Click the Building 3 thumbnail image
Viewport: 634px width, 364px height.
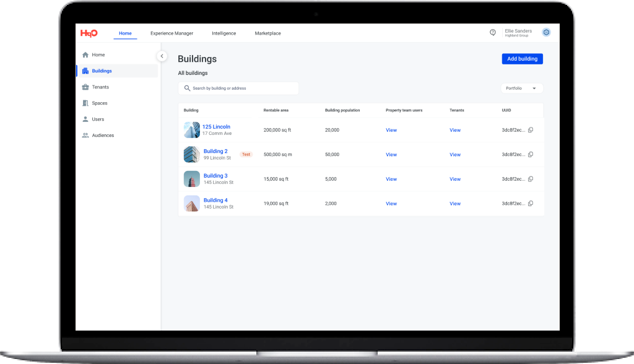pos(192,179)
